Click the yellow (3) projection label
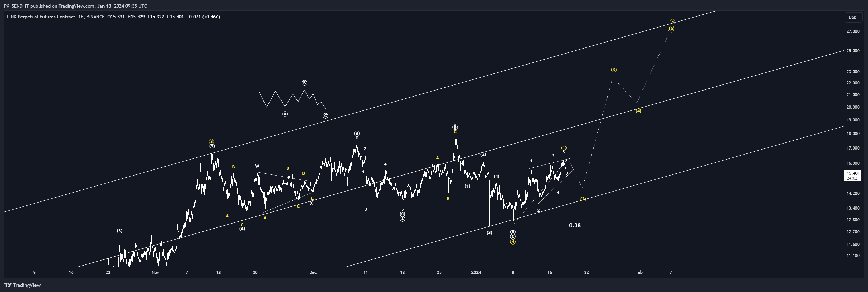Image resolution: width=868 pixels, height=292 pixels. click(x=614, y=70)
